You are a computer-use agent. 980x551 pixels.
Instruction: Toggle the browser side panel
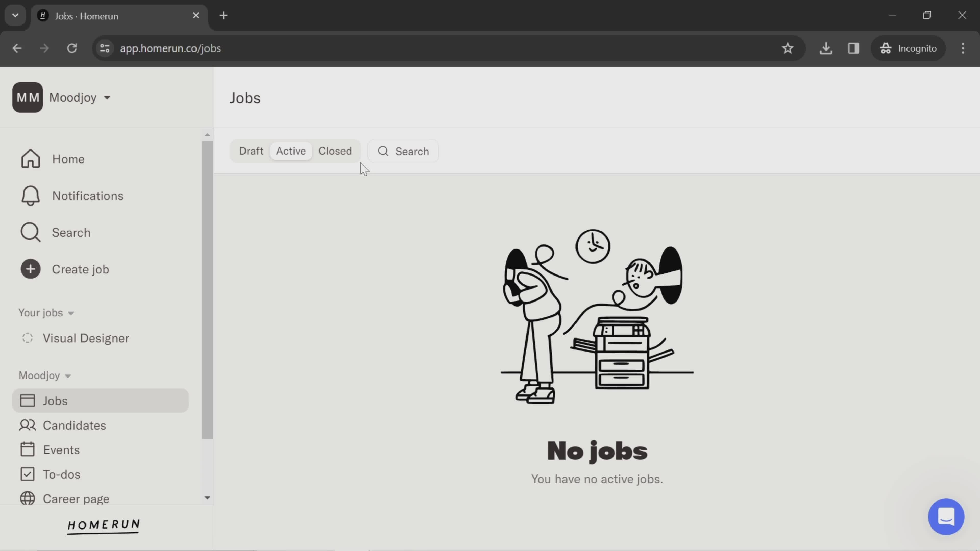853,48
